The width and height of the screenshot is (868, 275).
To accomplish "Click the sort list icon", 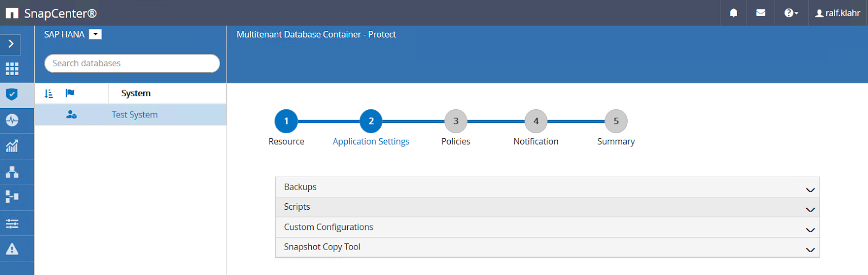I will click(x=49, y=93).
